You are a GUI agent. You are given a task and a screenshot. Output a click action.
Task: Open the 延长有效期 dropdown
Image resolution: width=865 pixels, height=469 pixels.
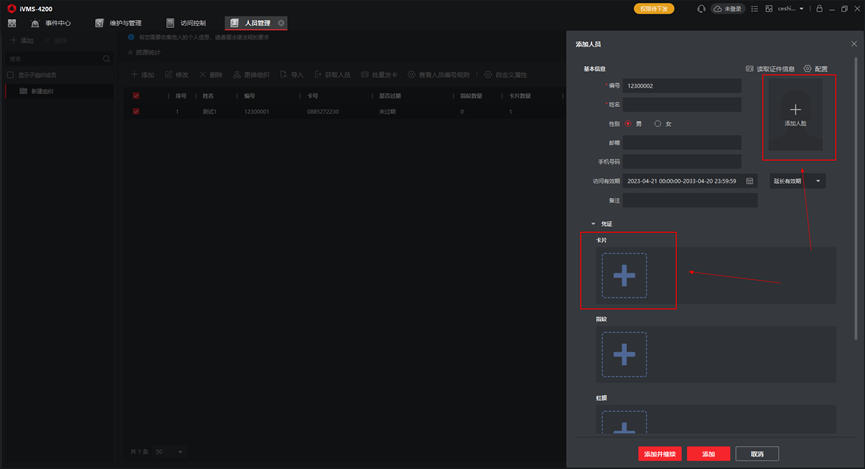pyautogui.click(x=797, y=181)
